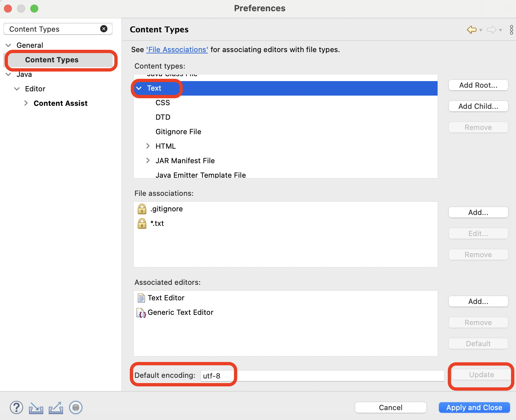Viewport: 516px width, 420px height.
Task: Expand the HTML content type
Action: pos(148,146)
